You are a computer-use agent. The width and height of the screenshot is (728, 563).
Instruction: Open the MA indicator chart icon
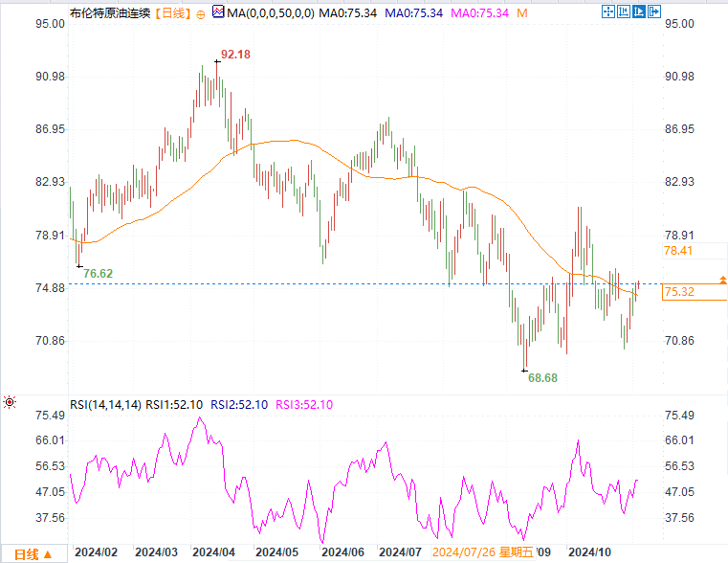pyautogui.click(x=218, y=11)
